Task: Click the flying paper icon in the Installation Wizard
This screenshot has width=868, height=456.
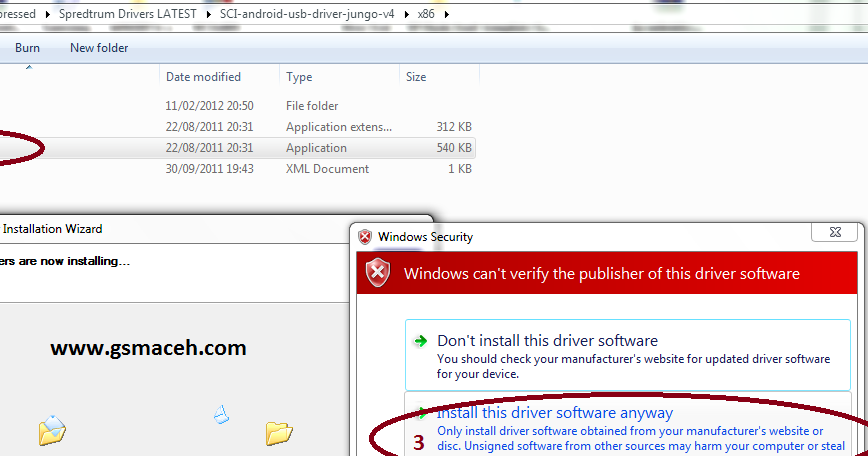Action: click(221, 414)
